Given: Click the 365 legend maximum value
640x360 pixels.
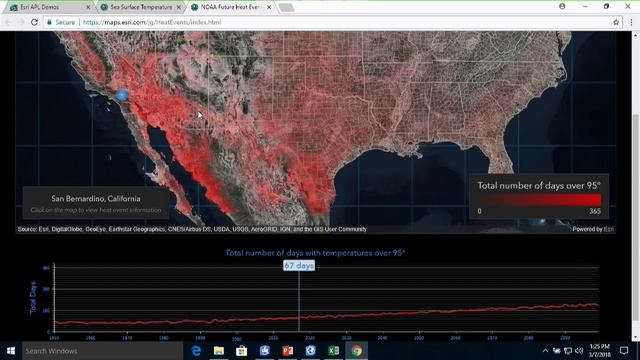Looking at the screenshot, I should pyautogui.click(x=595, y=211).
